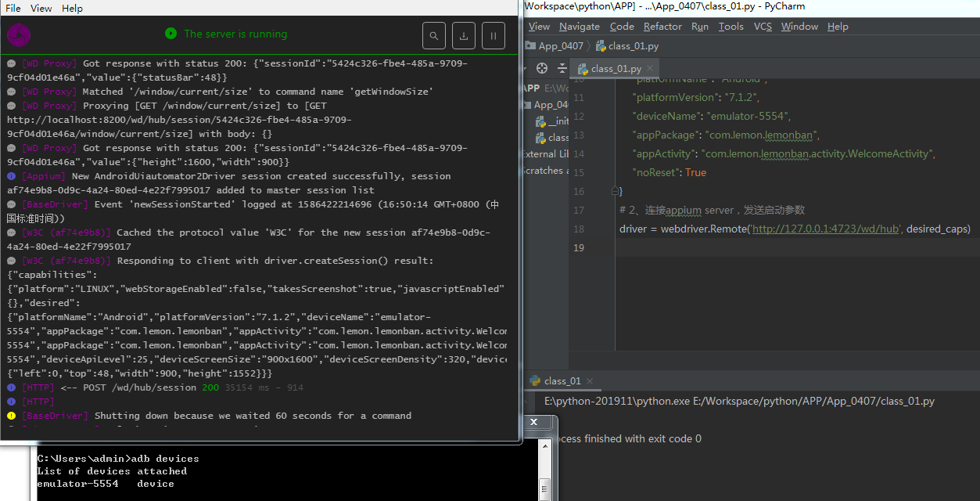The height and width of the screenshot is (501, 980).
Task: Open PyCharm's VCS menu
Action: (x=763, y=26)
